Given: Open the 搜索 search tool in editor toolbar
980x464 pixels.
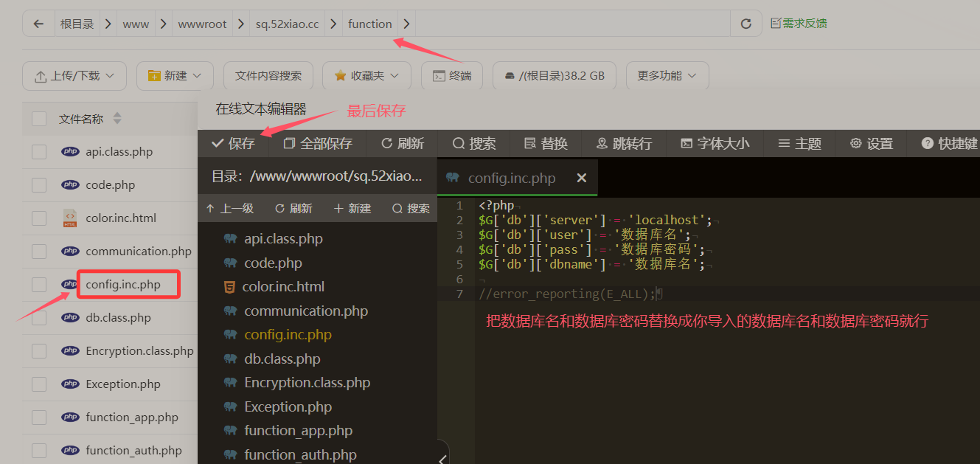Looking at the screenshot, I should [474, 144].
